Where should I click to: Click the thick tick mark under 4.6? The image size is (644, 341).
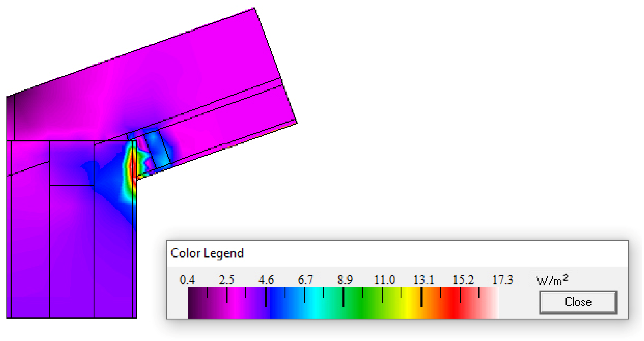tap(266, 297)
